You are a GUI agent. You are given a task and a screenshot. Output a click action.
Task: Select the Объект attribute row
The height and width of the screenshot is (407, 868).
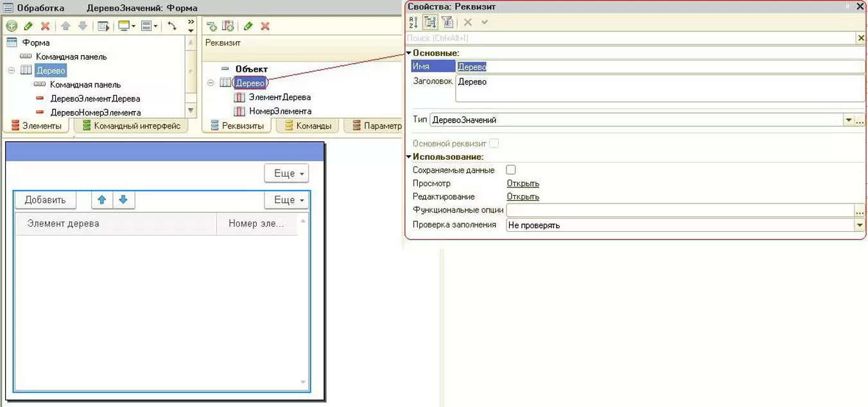[x=251, y=69]
